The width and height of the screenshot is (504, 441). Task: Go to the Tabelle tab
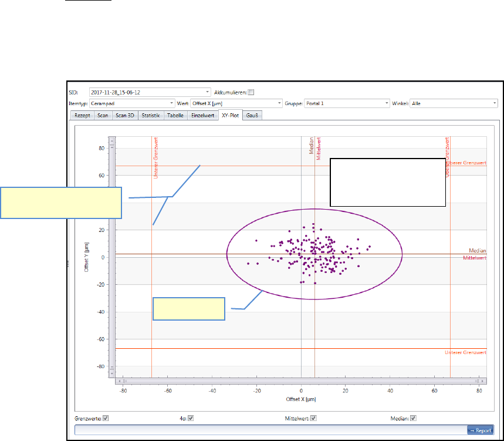pos(177,116)
